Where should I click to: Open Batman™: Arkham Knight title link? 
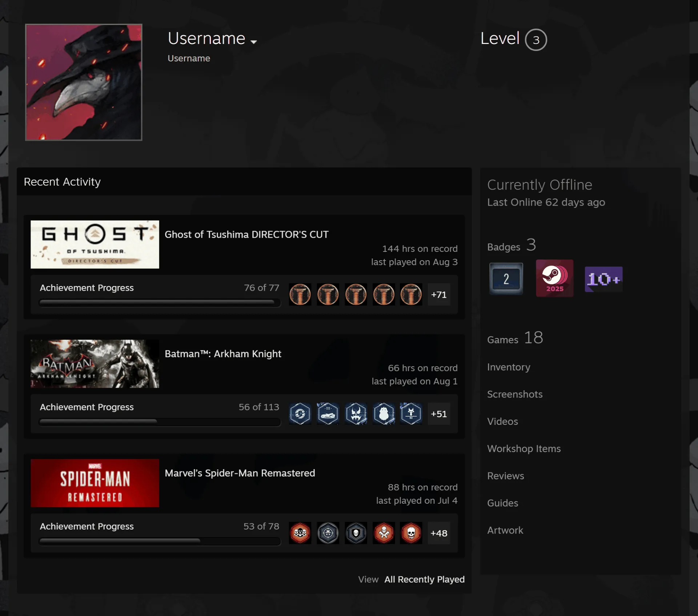tap(223, 354)
